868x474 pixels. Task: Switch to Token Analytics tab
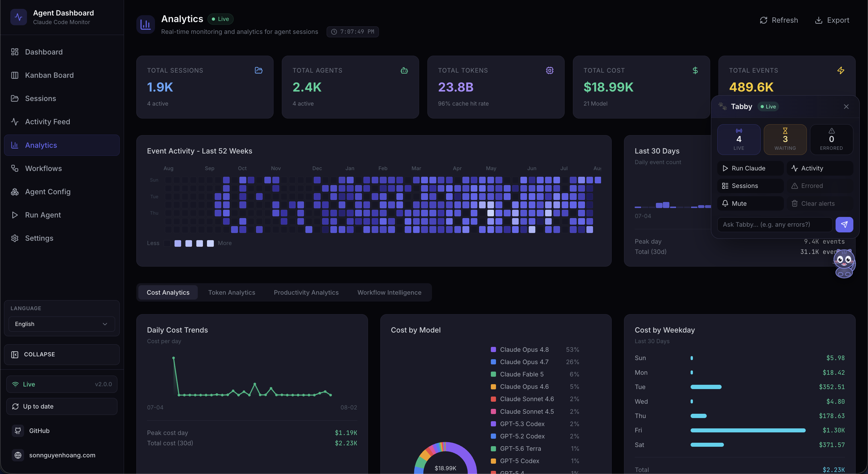tap(231, 292)
